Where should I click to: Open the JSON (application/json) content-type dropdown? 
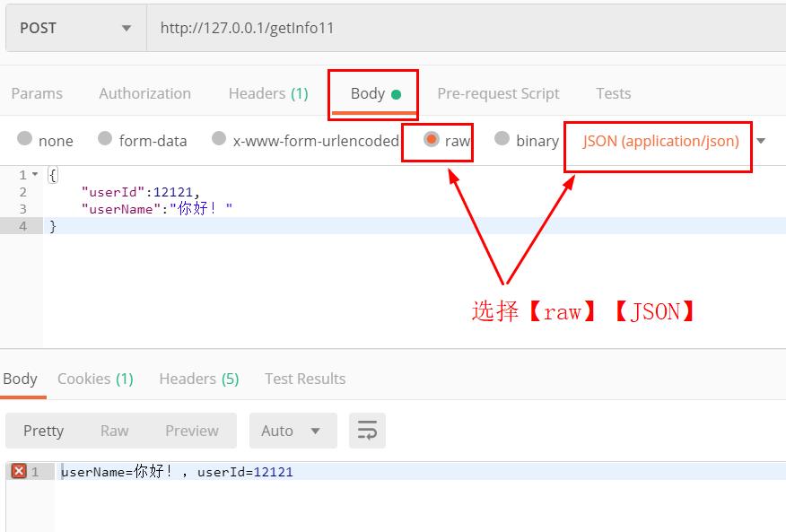(x=761, y=140)
